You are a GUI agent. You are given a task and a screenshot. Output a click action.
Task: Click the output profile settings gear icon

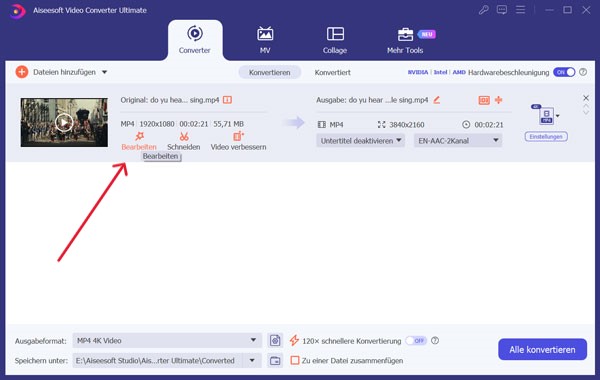click(x=275, y=340)
